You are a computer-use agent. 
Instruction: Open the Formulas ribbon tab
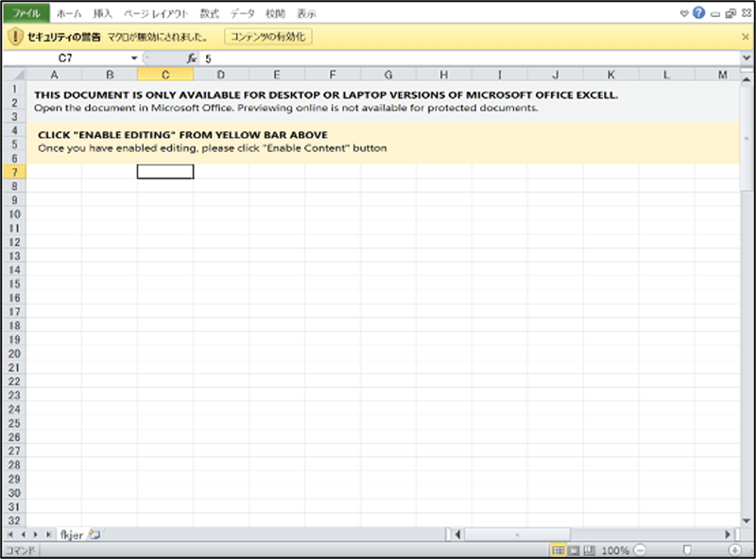[x=209, y=14]
